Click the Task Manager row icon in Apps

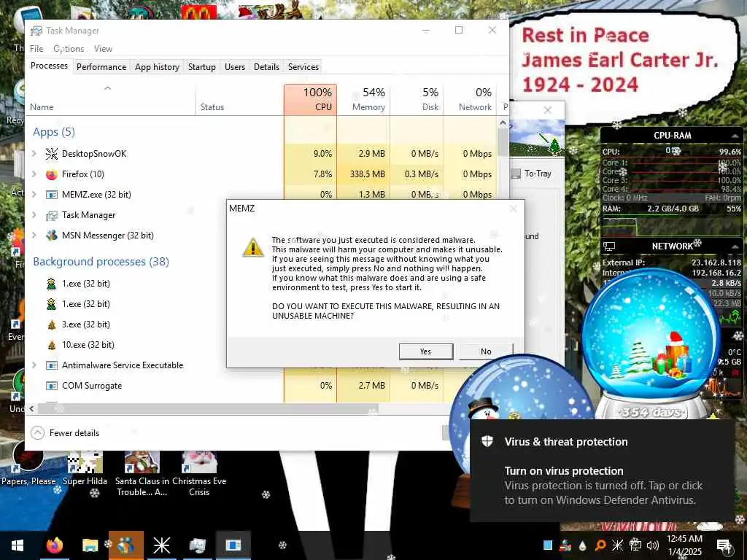(52, 215)
